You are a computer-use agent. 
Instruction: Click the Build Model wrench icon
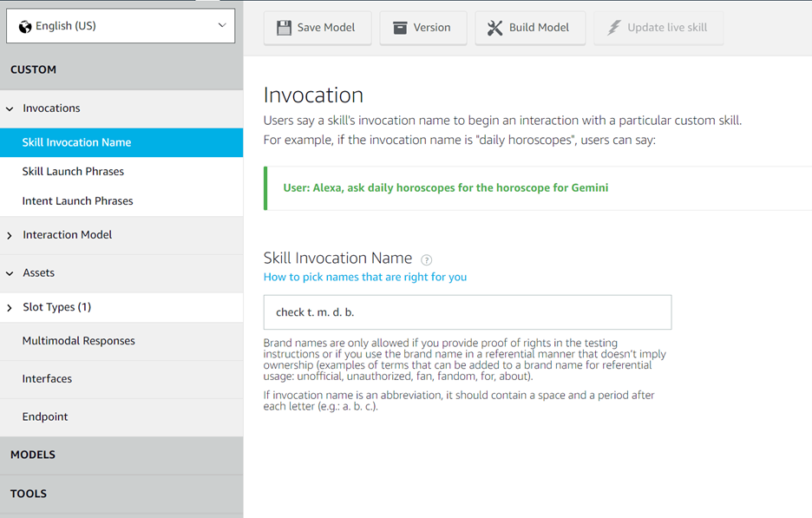[495, 27]
